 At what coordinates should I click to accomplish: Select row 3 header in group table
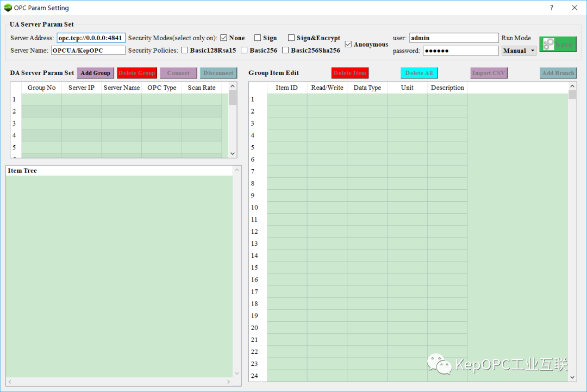(x=16, y=123)
